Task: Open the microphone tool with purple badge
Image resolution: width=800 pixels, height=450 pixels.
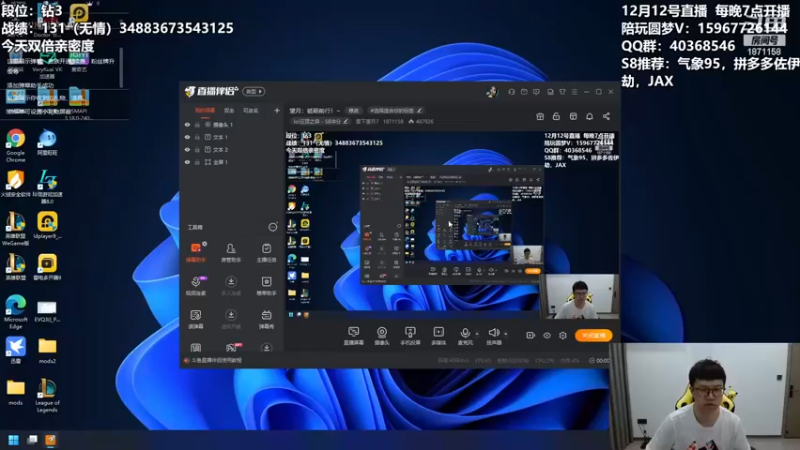Action: (195, 285)
